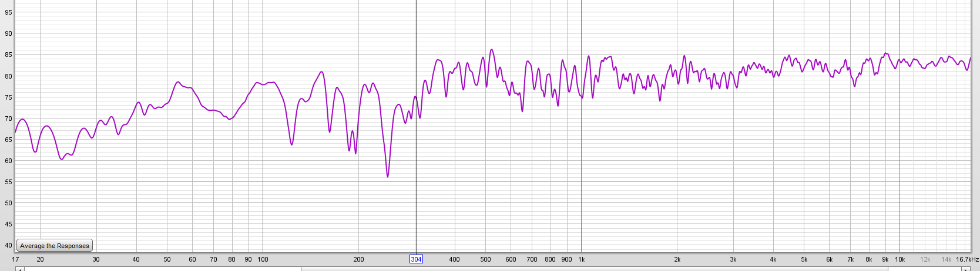This screenshot has height=271, width=980.
Task: Click the 45 dB label on SPL axis
Action: point(8,224)
